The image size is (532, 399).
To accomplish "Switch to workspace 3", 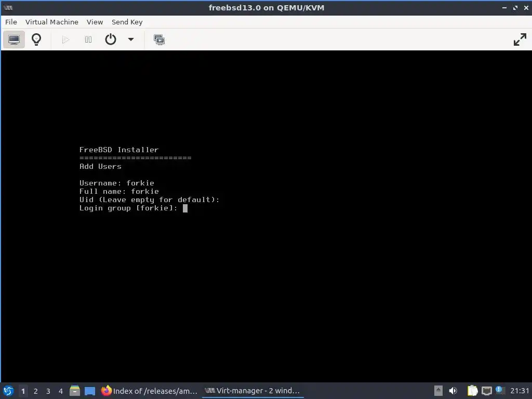I will (48, 391).
